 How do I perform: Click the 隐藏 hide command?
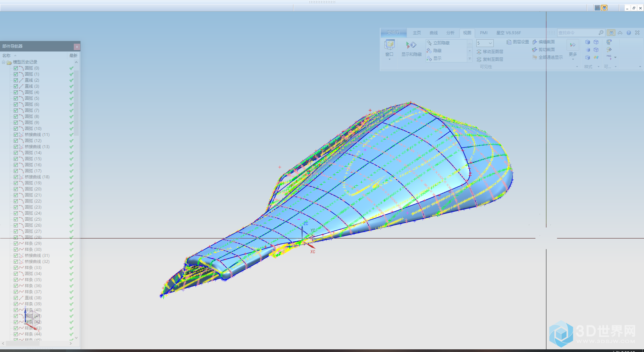tap(434, 51)
